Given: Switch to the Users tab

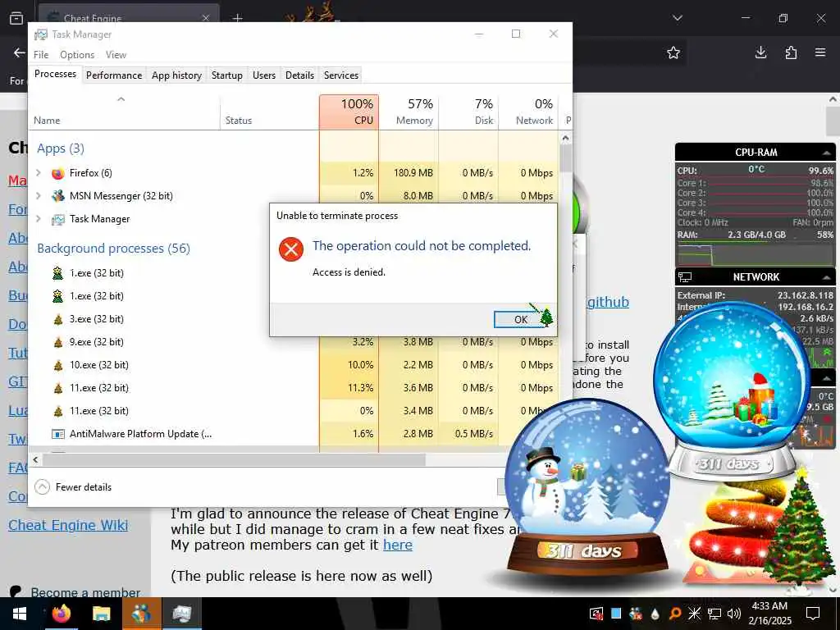Looking at the screenshot, I should tap(263, 75).
